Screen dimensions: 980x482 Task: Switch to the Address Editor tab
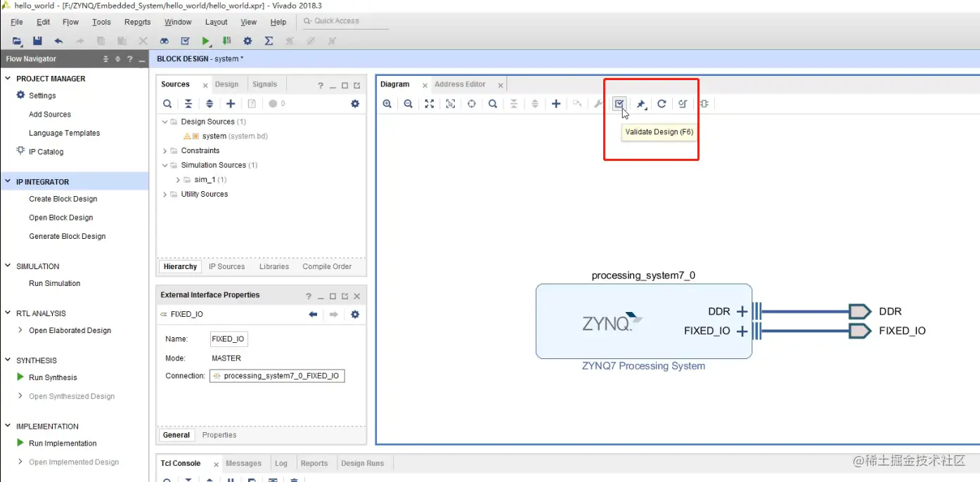(x=460, y=84)
